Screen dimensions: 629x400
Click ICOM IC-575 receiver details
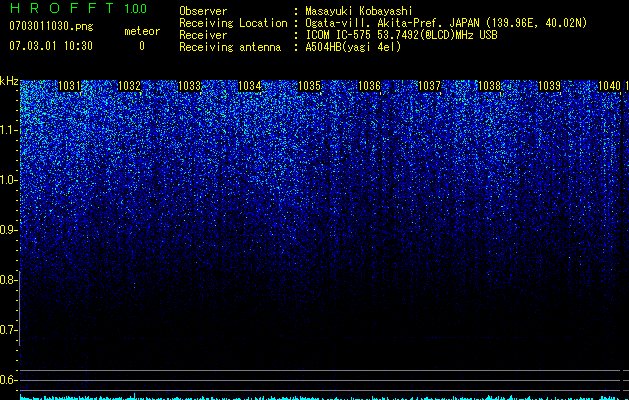click(x=401, y=35)
